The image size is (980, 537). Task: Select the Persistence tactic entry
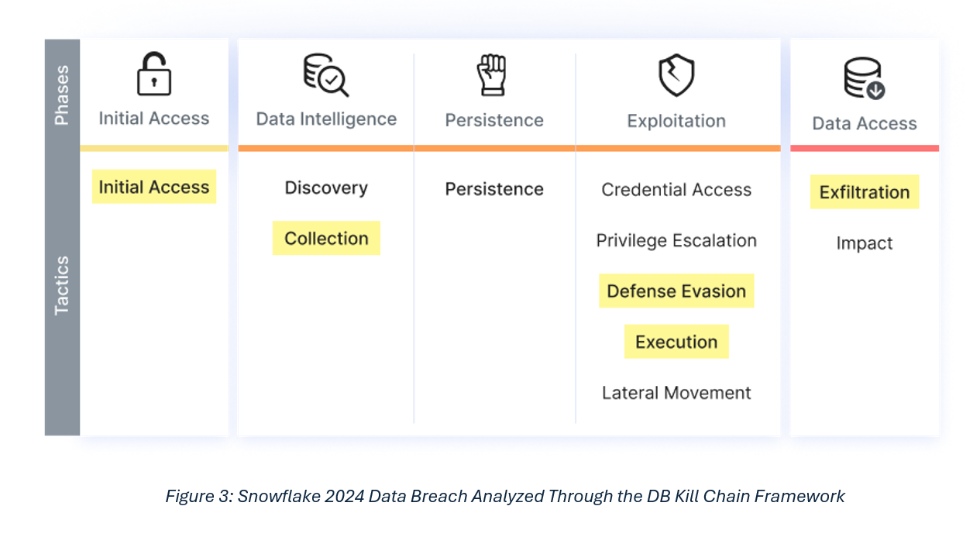click(494, 189)
